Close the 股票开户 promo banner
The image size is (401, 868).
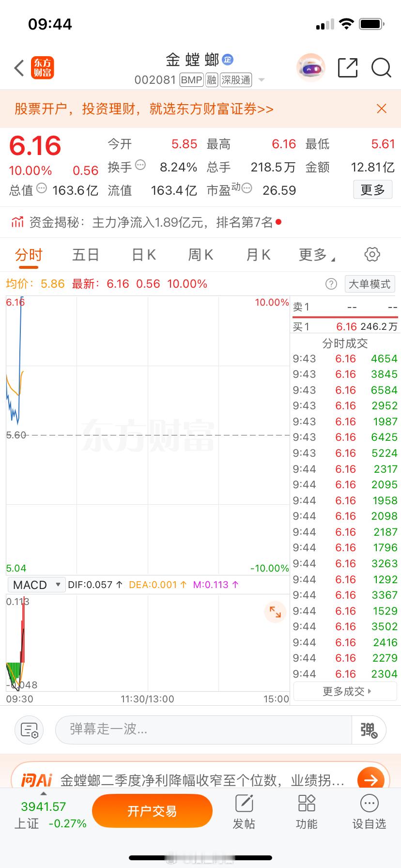click(382, 108)
